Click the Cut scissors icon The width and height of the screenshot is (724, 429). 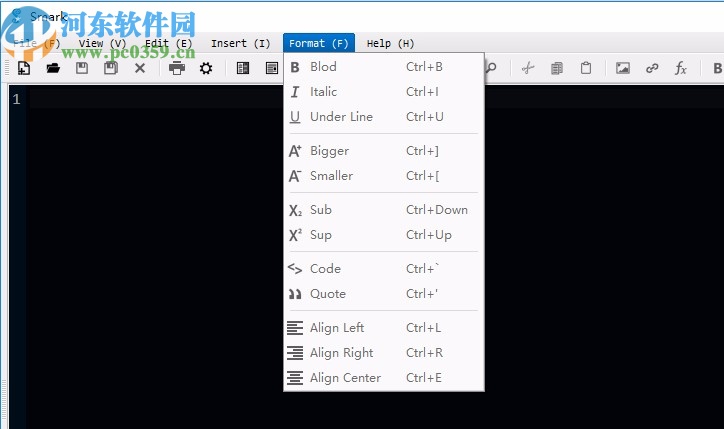pyautogui.click(x=528, y=68)
